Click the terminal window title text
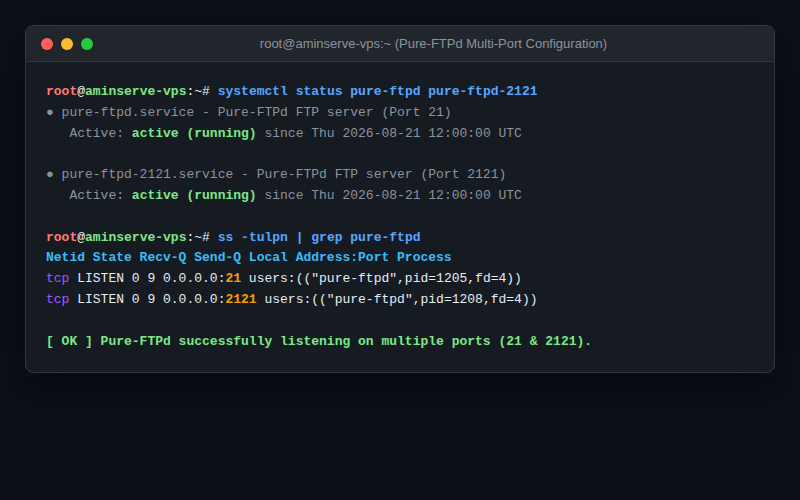This screenshot has width=800, height=500. click(433, 44)
